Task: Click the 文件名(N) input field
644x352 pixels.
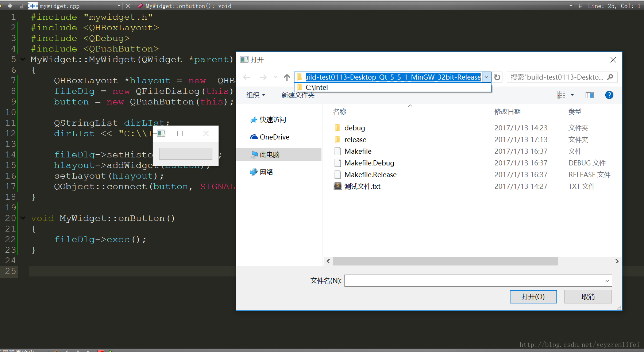Action: (x=474, y=280)
